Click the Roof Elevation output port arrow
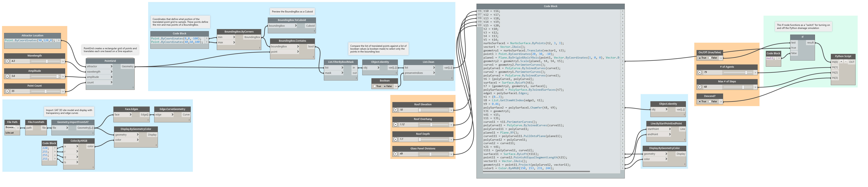The image size is (868, 187). point(451,110)
